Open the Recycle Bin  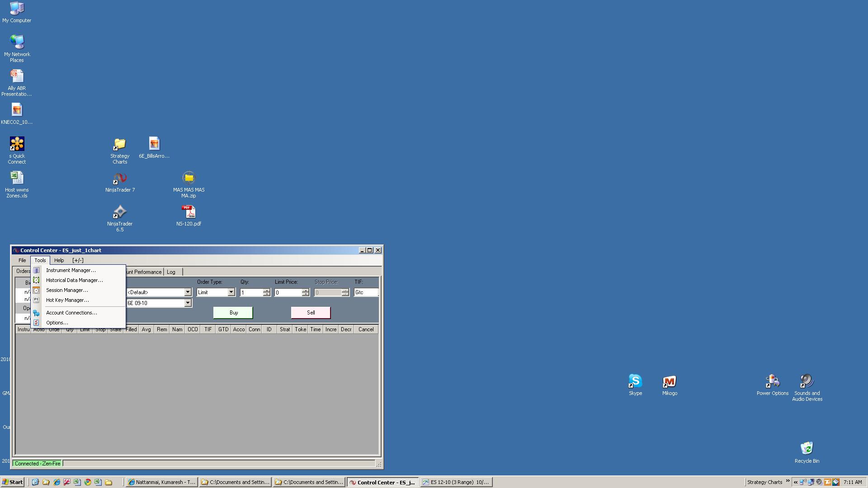pos(807,449)
